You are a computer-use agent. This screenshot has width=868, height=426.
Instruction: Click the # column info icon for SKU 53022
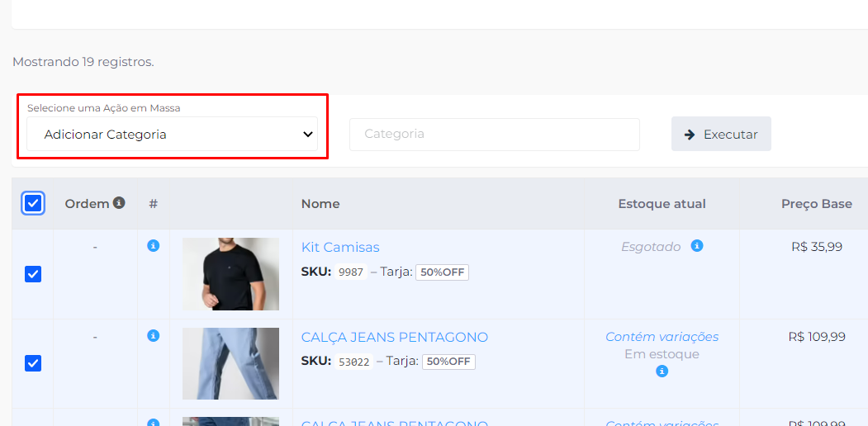point(154,335)
